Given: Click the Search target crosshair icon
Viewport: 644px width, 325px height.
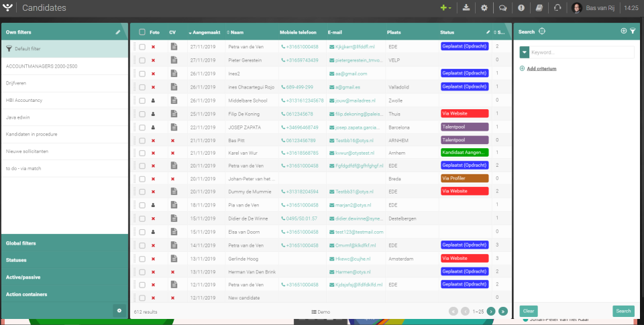Looking at the screenshot, I should click(542, 31).
